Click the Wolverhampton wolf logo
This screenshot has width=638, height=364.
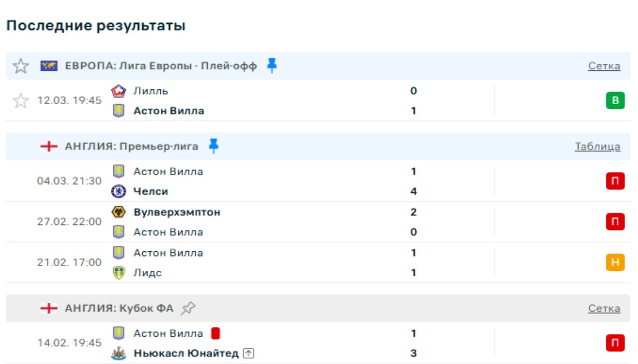pyautogui.click(x=118, y=212)
